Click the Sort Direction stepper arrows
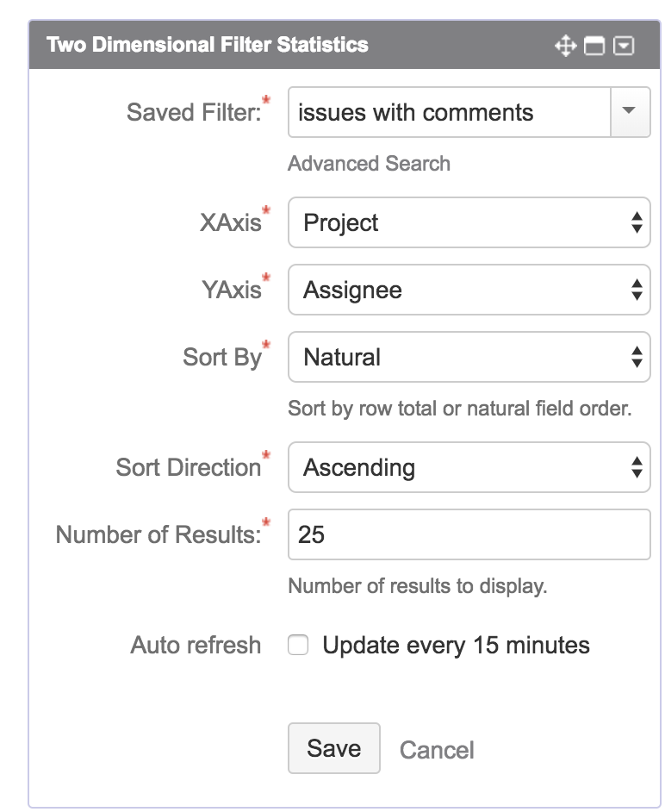Image resolution: width=665 pixels, height=812 pixels. pos(638,467)
